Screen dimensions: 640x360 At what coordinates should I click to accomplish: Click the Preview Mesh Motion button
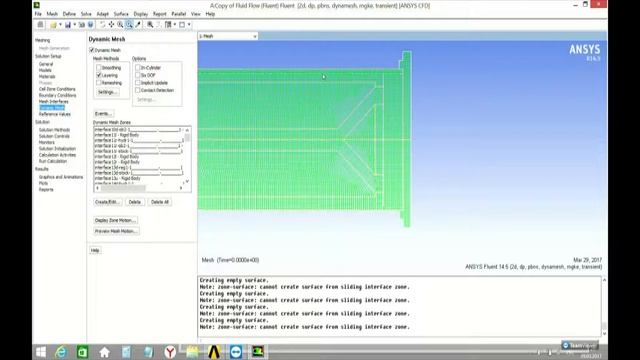[x=117, y=231]
